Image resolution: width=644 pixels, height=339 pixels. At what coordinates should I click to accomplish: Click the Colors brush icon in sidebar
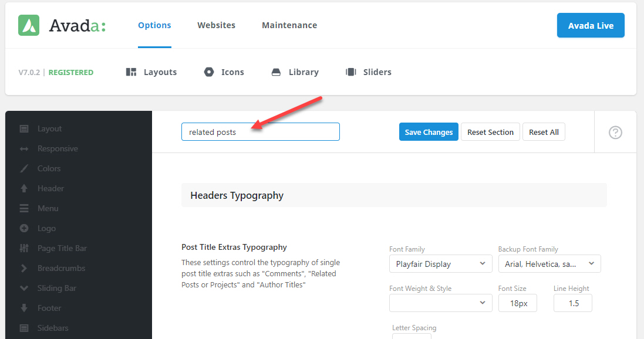(x=24, y=169)
